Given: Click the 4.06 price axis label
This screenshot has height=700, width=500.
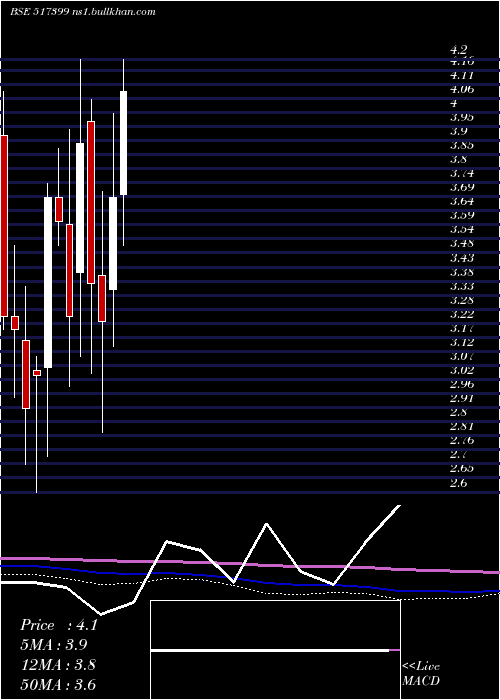Looking at the screenshot, I should (462, 89).
